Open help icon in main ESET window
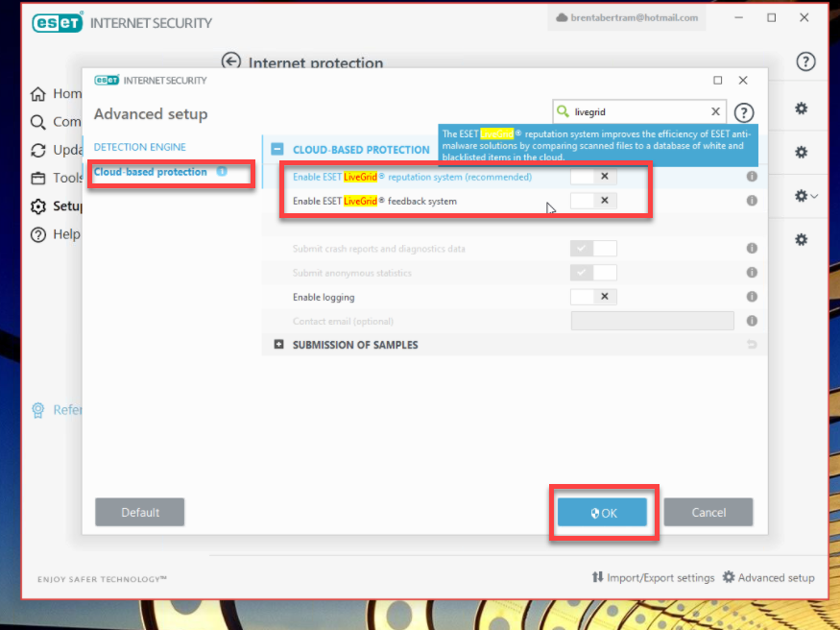 coord(805,61)
